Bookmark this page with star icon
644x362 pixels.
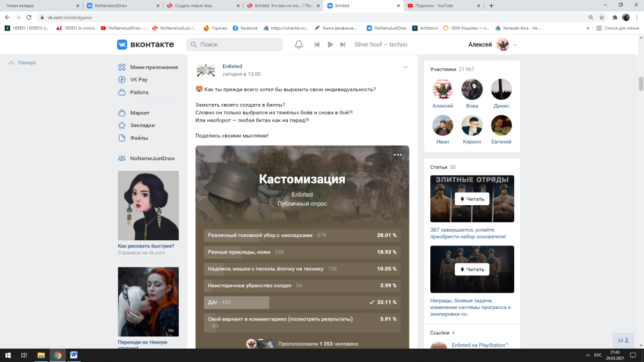pos(602,17)
